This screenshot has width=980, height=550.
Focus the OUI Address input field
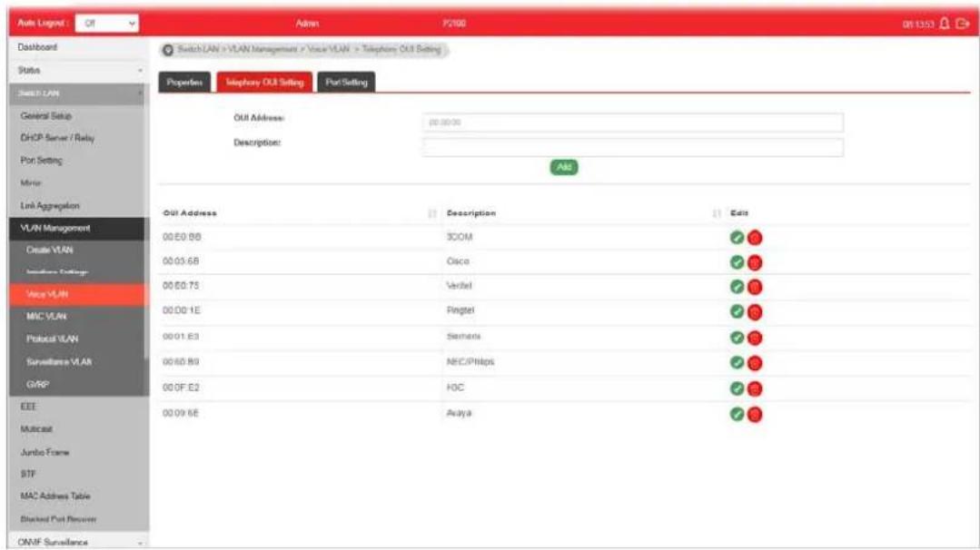632,123
